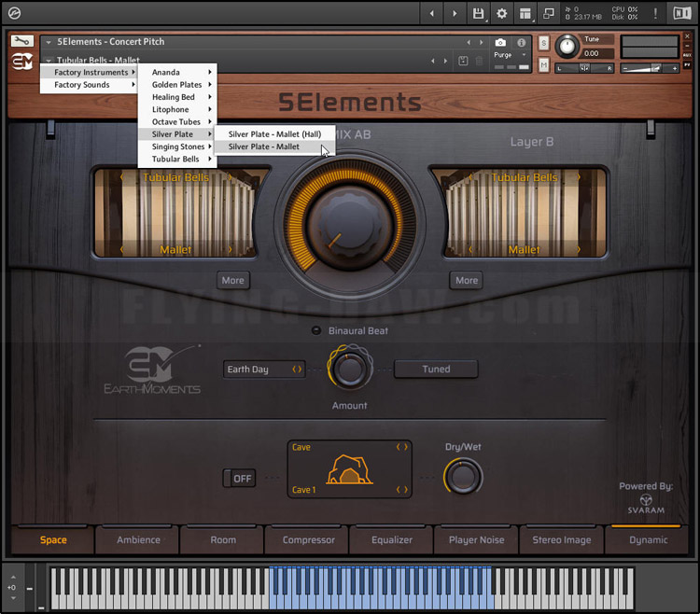Screen dimensions: 700x614
Task: Toggle the Space reverb OFF switch
Action: click(239, 479)
